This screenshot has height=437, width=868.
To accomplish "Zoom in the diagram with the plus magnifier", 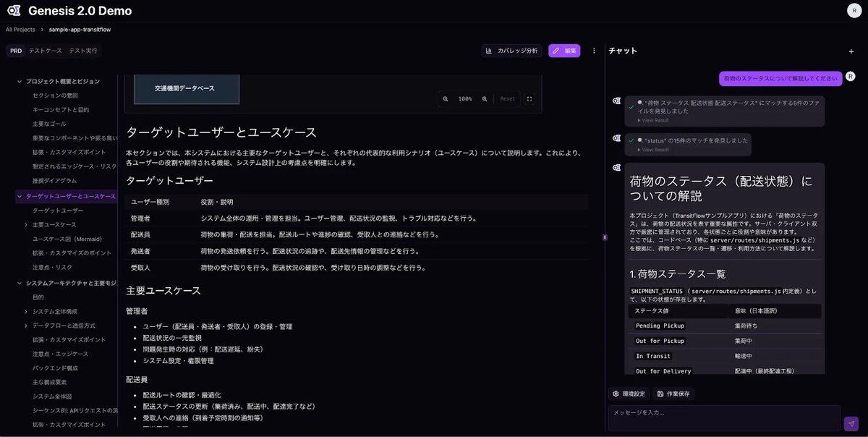I will 485,98.
